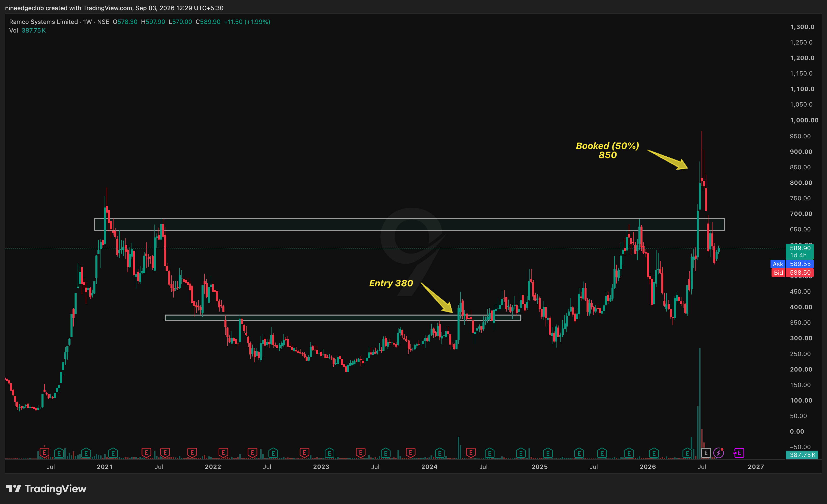The image size is (827, 504).
Task: Click the white earnings marker near Jul 2026
Action: pyautogui.click(x=706, y=453)
